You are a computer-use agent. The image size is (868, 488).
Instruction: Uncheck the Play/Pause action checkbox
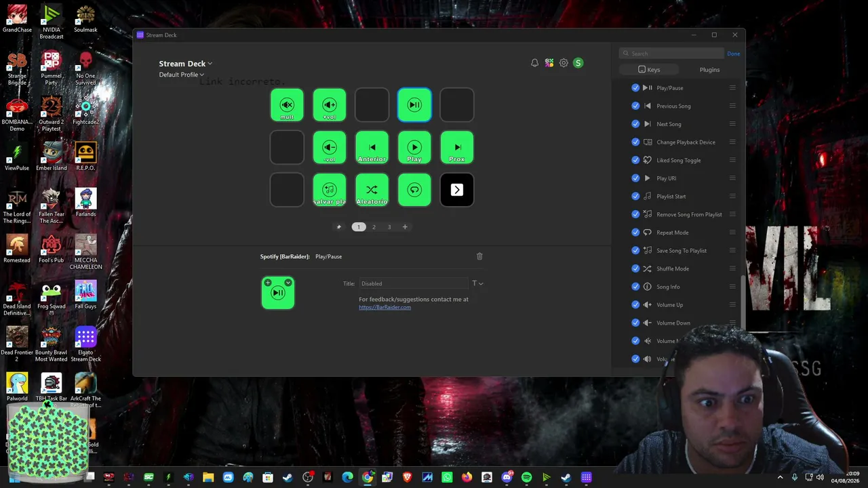click(x=635, y=88)
